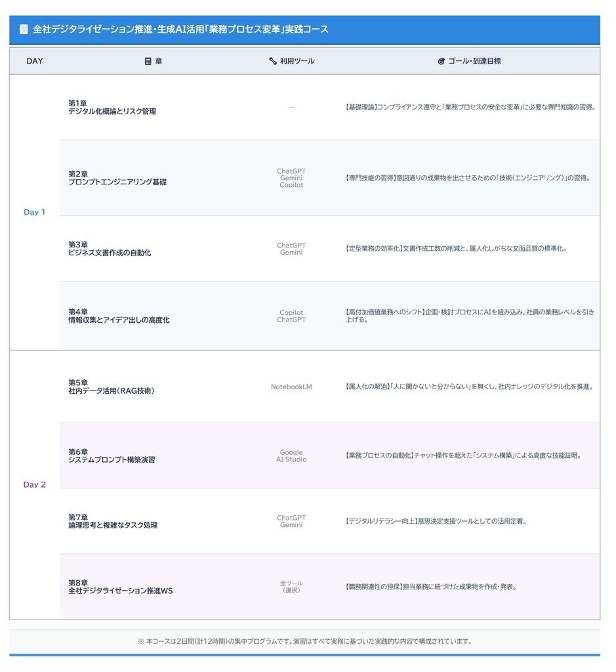This screenshot has width=616, height=672.
Task: Click the NotebookLM tool entry
Action: click(291, 387)
